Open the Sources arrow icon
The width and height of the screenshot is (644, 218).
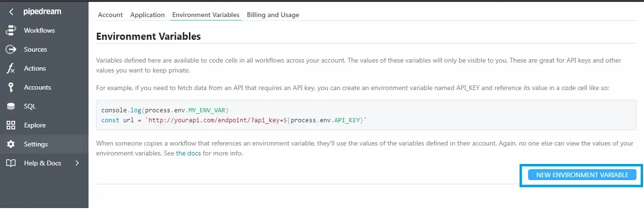(10, 49)
